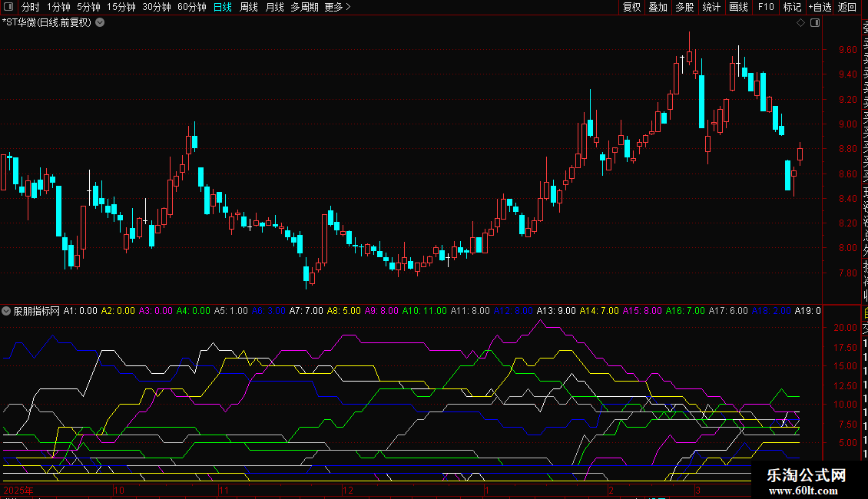Click the 乐淘公式网 www.60lt.com watermark
Screen dimensions: 868x499
click(807, 482)
